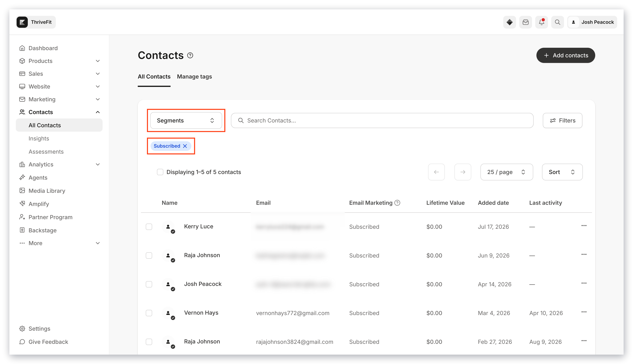Expand the Products menu chevron

98,61
